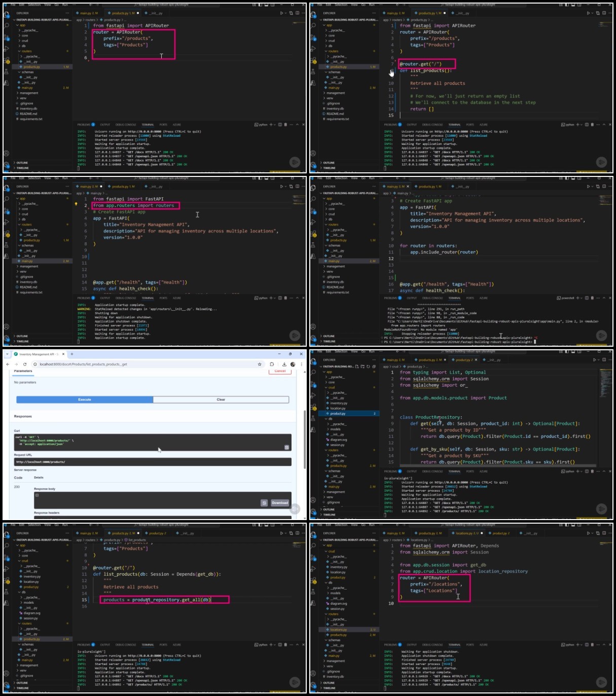The width and height of the screenshot is (616, 696).
Task: Open python terminal launch dropdown in locations.py window
Action: point(582,645)
